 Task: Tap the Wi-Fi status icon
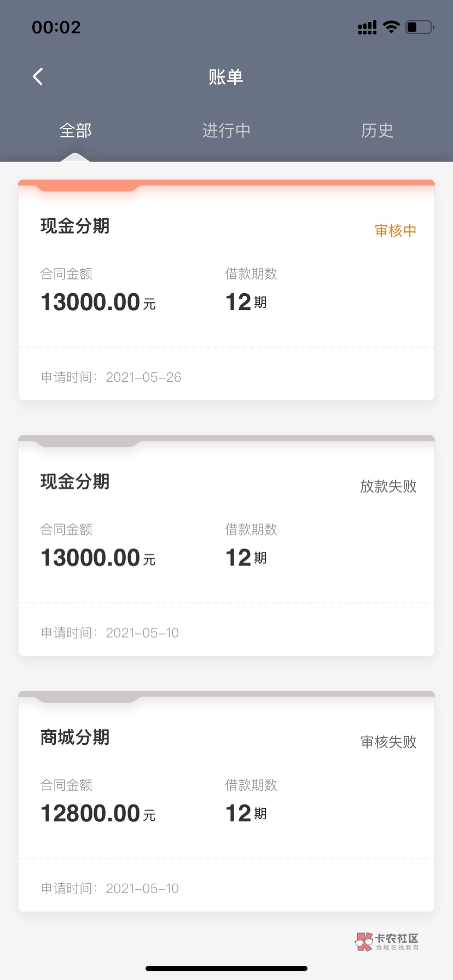click(x=391, y=27)
